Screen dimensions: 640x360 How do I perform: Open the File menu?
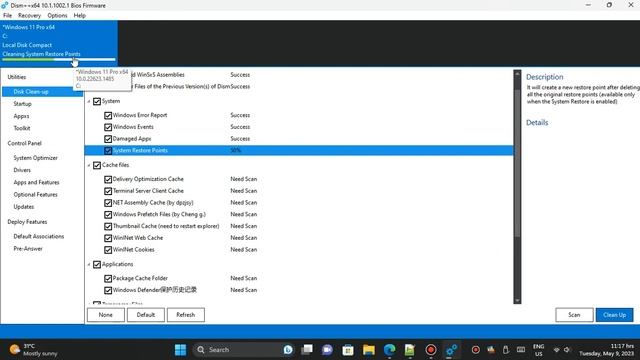pos(7,16)
